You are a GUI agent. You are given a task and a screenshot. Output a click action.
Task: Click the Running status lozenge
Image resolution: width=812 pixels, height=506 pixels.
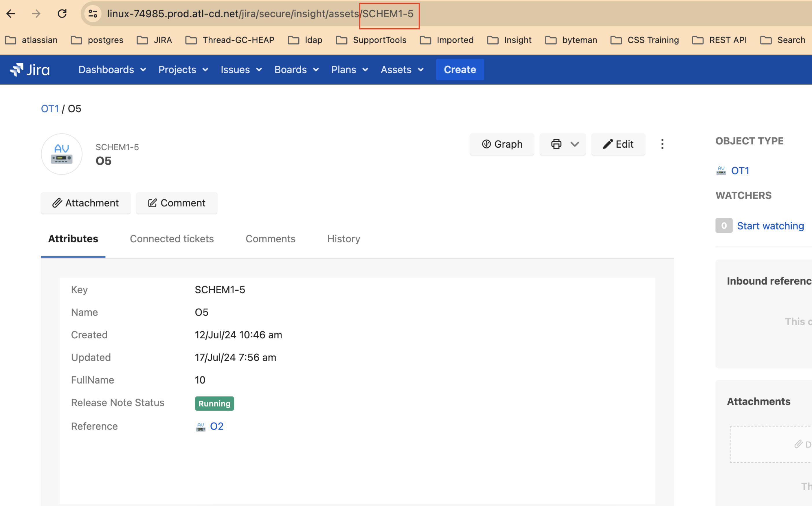tap(214, 404)
